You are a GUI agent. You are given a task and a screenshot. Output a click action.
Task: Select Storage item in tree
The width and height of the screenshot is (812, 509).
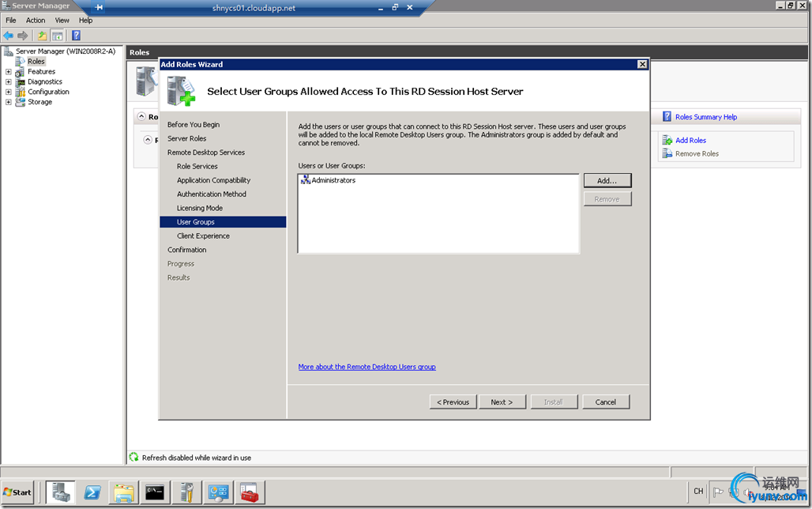39,102
